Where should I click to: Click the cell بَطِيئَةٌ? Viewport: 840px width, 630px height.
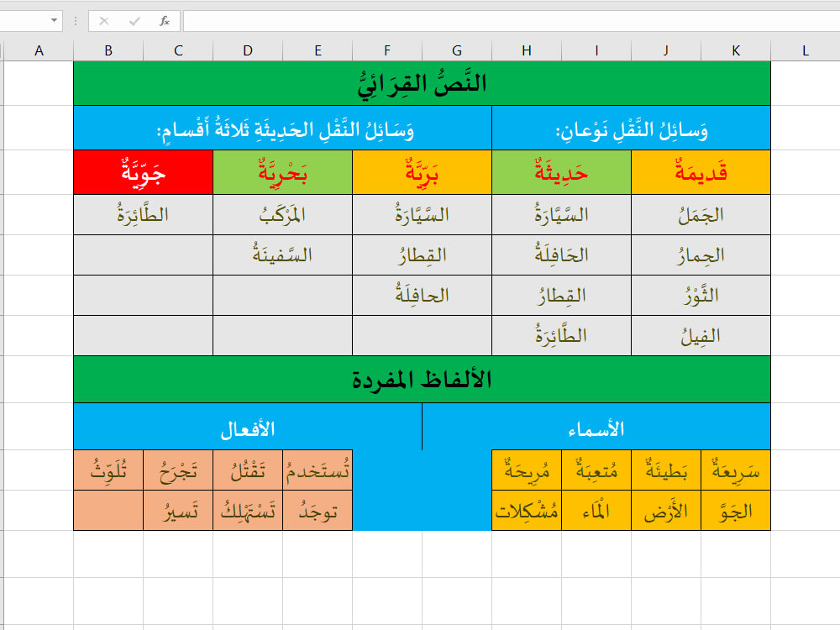tap(666, 470)
